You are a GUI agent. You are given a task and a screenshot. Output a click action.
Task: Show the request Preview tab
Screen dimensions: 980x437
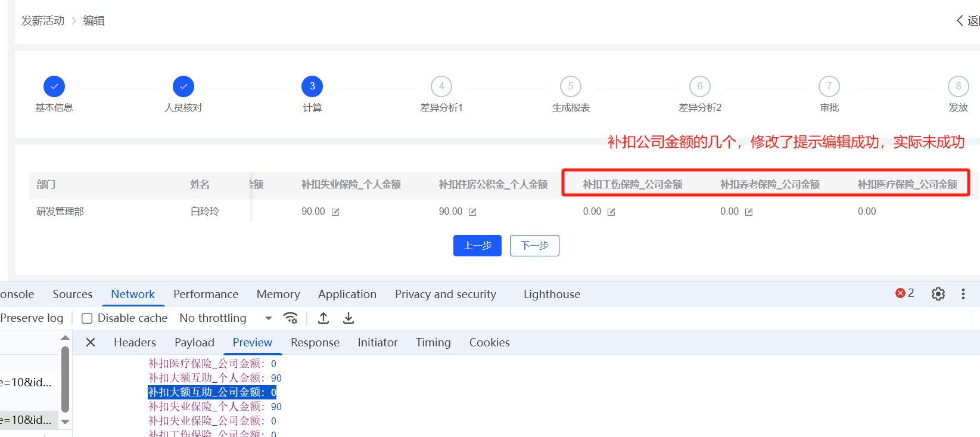(x=253, y=342)
